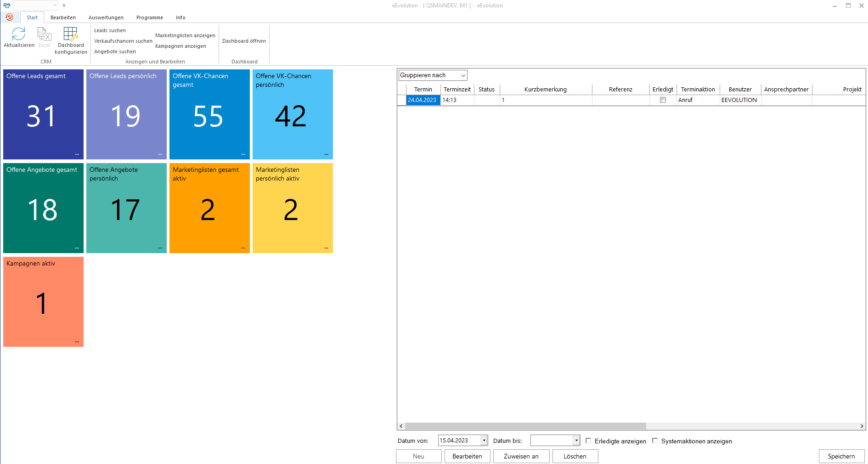The width and height of the screenshot is (868, 464).
Task: Select the 14:13 Terminzeit cell
Action: point(457,100)
